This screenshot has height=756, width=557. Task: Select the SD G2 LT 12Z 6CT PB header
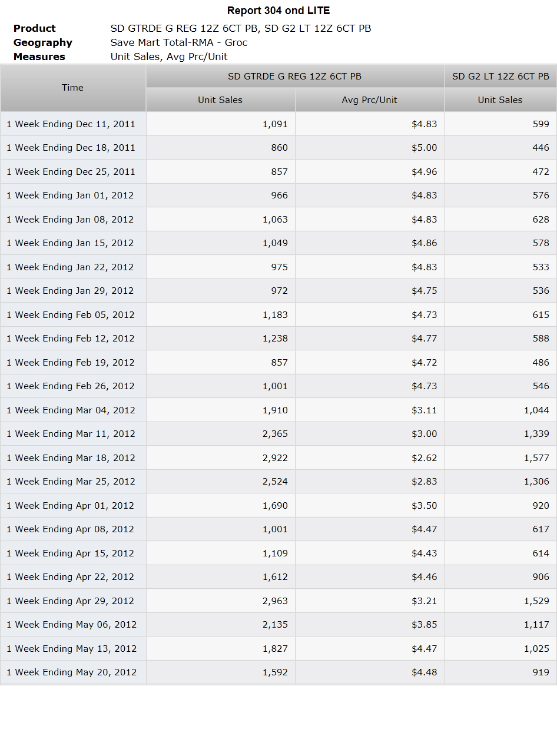tap(500, 76)
